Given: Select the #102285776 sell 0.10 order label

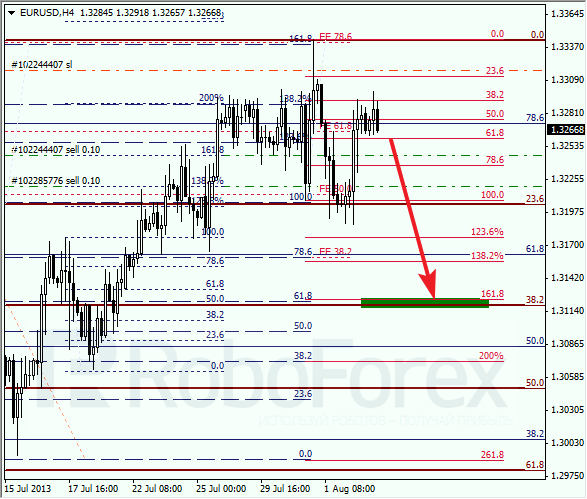Looking at the screenshot, I should point(55,181).
